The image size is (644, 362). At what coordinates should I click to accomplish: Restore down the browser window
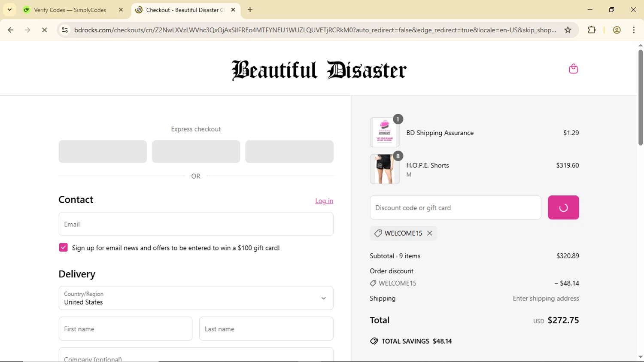click(x=612, y=10)
